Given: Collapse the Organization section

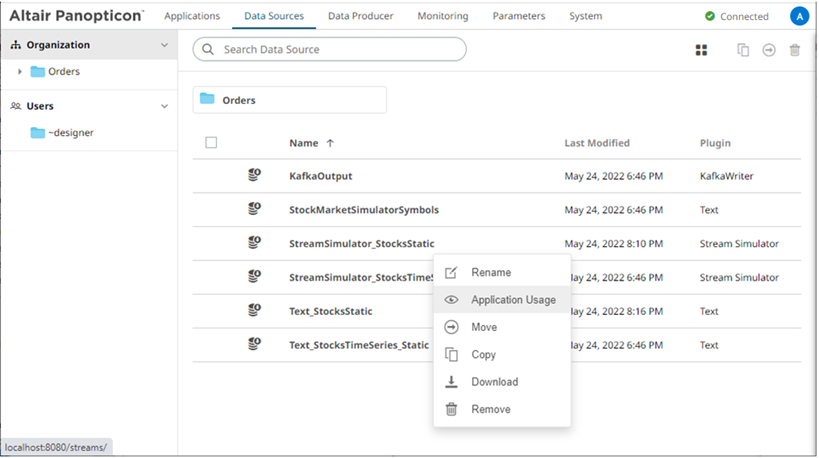Looking at the screenshot, I should pyautogui.click(x=165, y=45).
